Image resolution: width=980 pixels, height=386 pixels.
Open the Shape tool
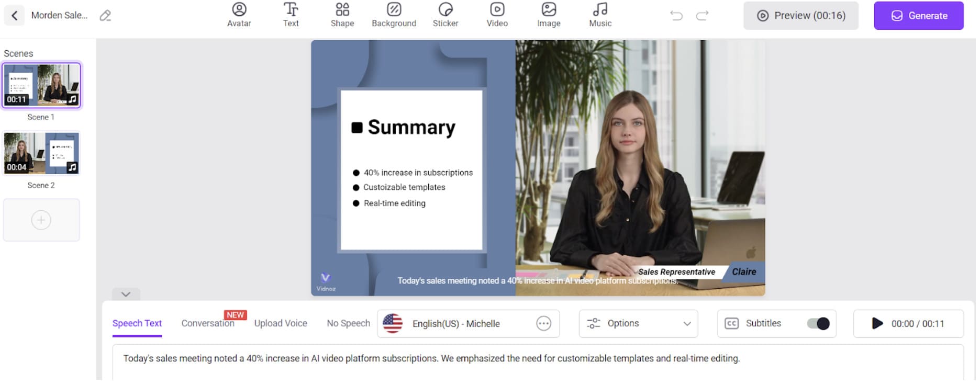click(x=342, y=15)
